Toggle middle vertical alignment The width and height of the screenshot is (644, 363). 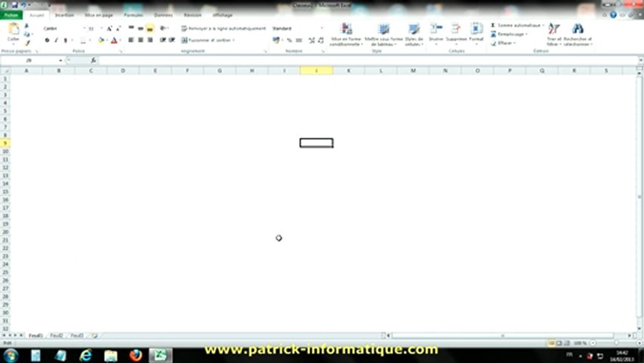pyautogui.click(x=140, y=28)
